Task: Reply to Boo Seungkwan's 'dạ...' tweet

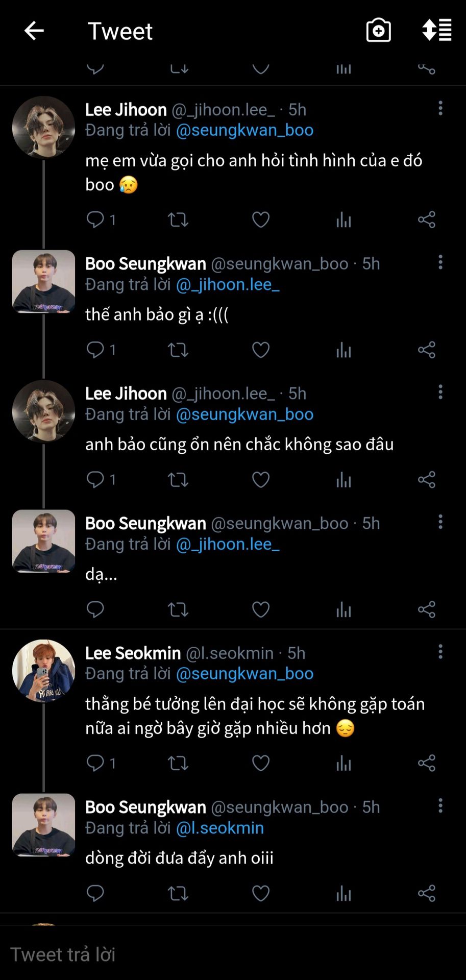Action: pos(95,610)
